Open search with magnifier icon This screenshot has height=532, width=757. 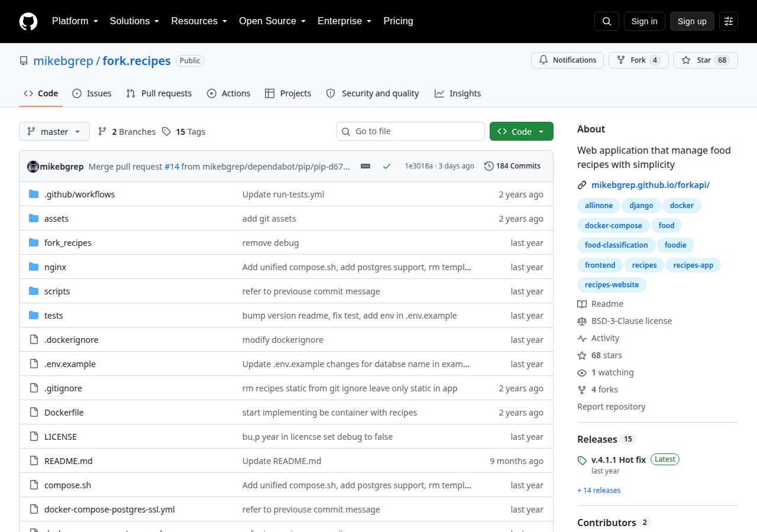(607, 21)
